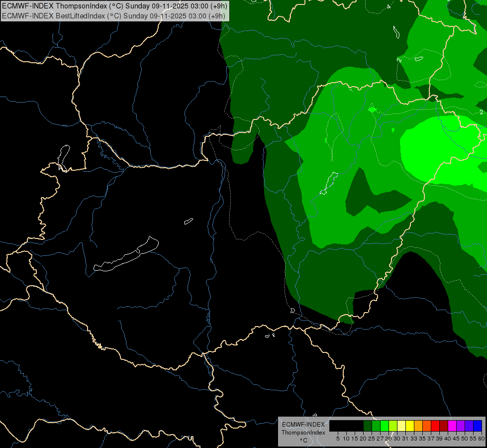This screenshot has height=448, width=487.
Task: Pick the magenta 40–45 legend swatch
Action: (x=452, y=426)
